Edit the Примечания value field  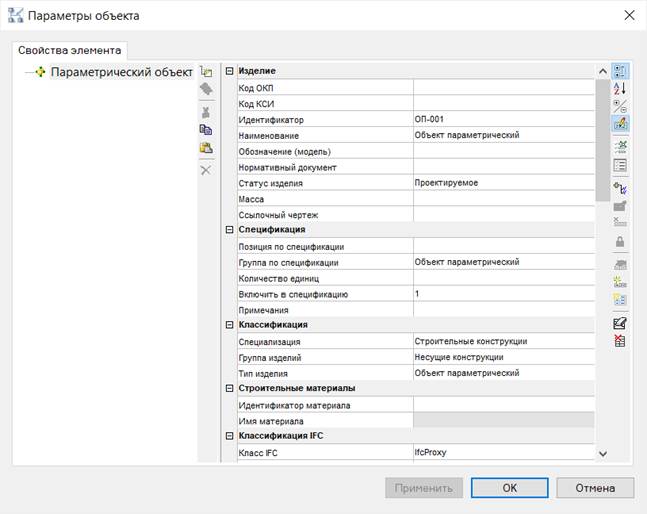(x=504, y=310)
